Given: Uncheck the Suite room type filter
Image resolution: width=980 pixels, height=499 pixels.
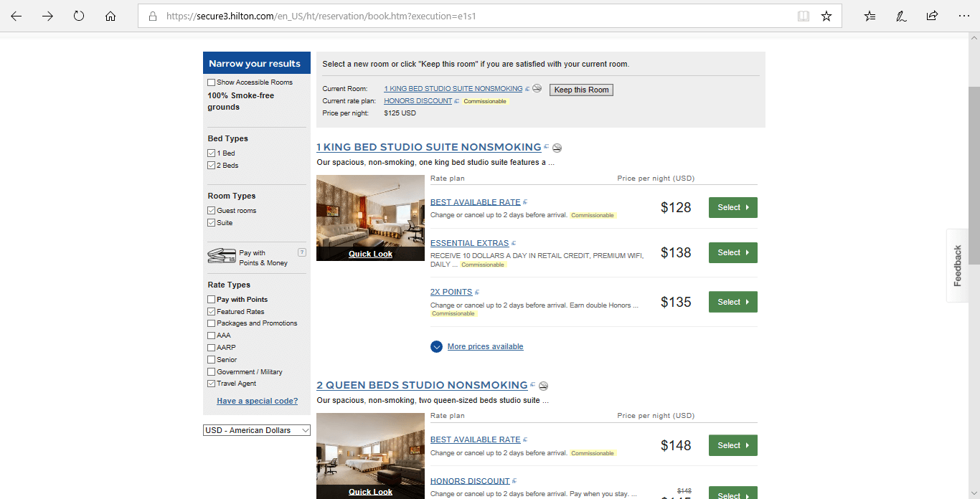Looking at the screenshot, I should 211,223.
